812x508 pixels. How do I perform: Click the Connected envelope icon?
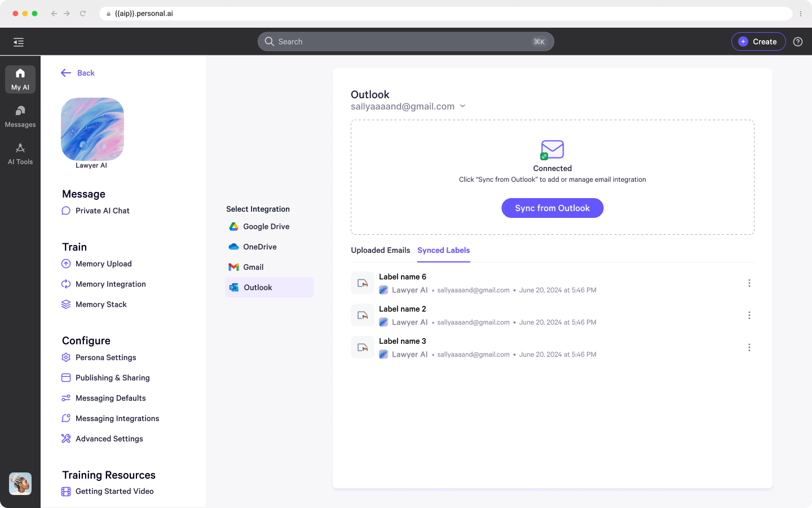(552, 150)
